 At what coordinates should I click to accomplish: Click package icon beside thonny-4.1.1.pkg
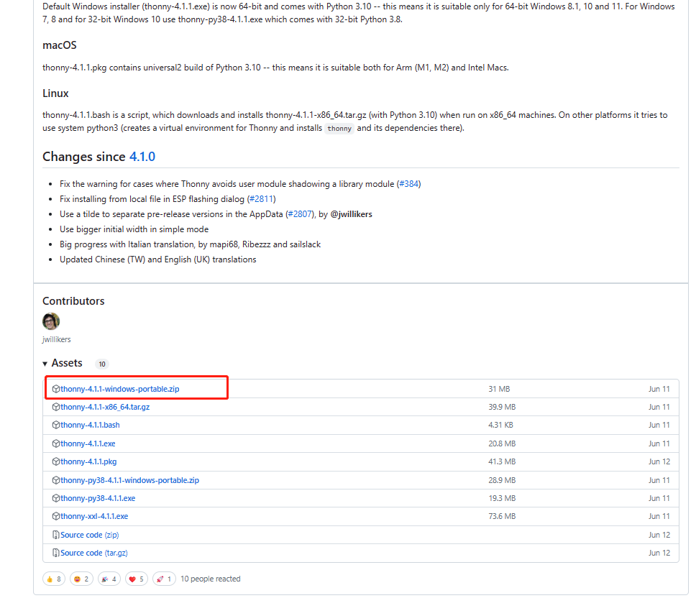point(56,462)
